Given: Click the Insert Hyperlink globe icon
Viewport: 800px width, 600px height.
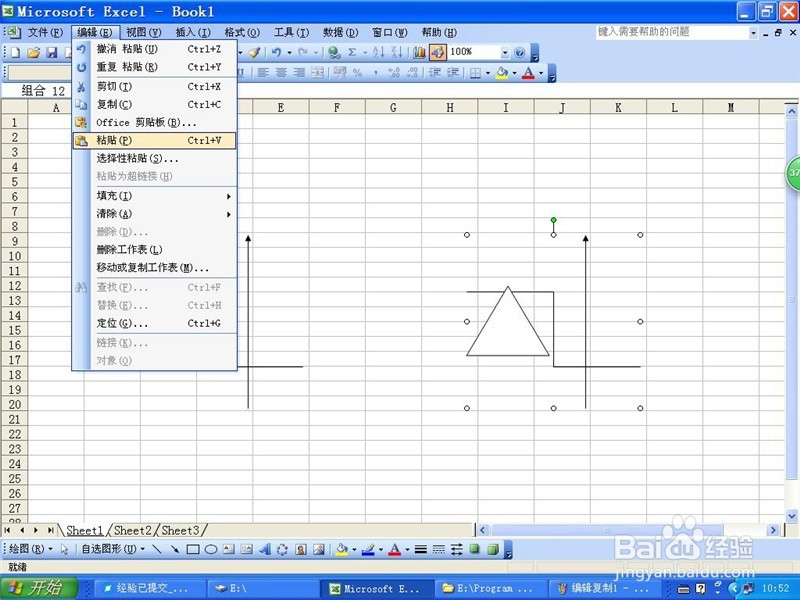Looking at the screenshot, I should pos(334,52).
